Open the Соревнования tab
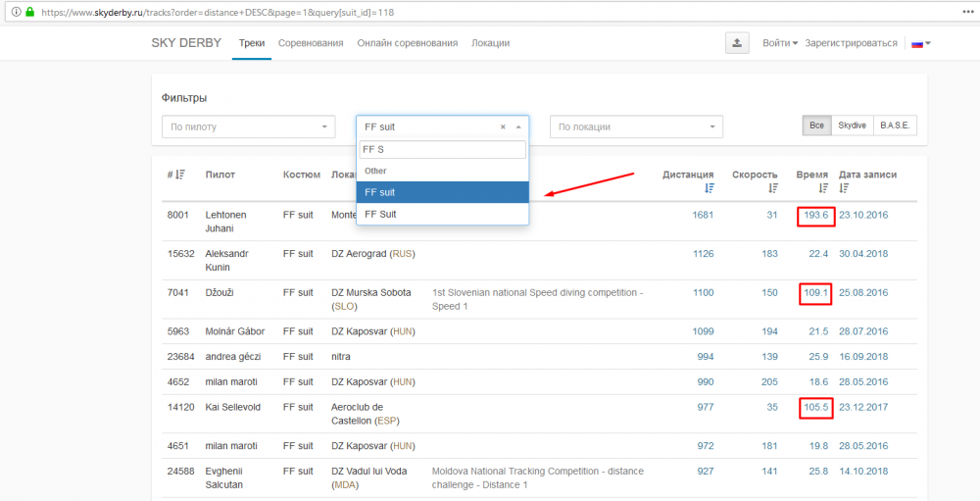Image resolution: width=980 pixels, height=501 pixels. click(311, 43)
